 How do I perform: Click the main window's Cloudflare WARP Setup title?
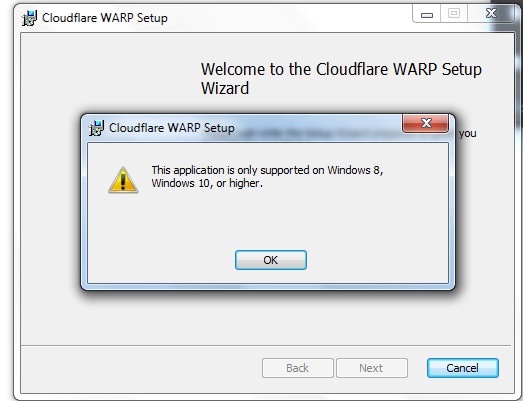coord(104,18)
